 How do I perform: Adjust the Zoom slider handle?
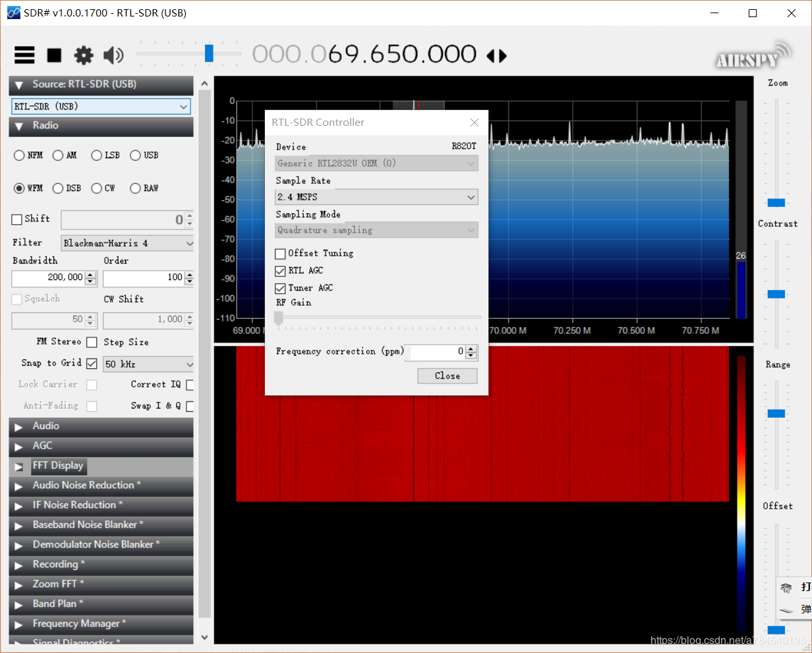776,203
